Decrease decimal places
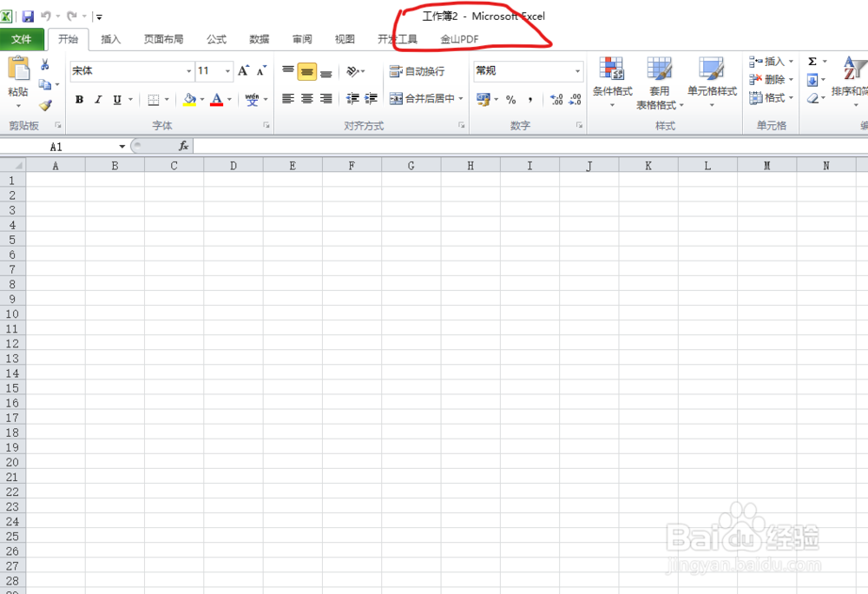The height and width of the screenshot is (594, 868). 575,100
